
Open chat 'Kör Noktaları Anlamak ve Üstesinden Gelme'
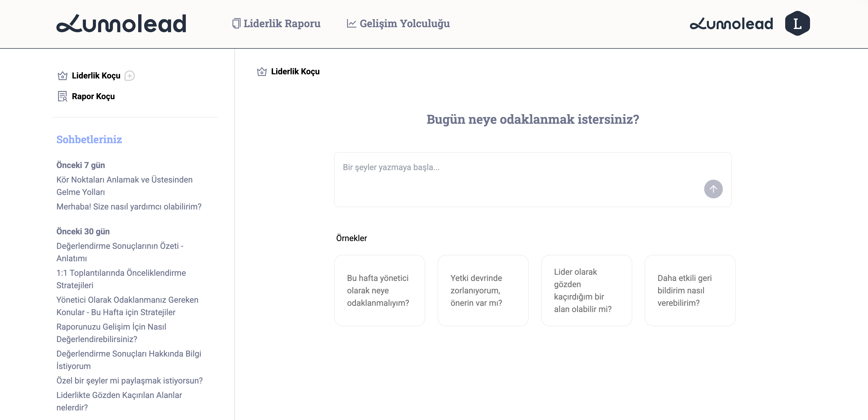[x=124, y=186]
